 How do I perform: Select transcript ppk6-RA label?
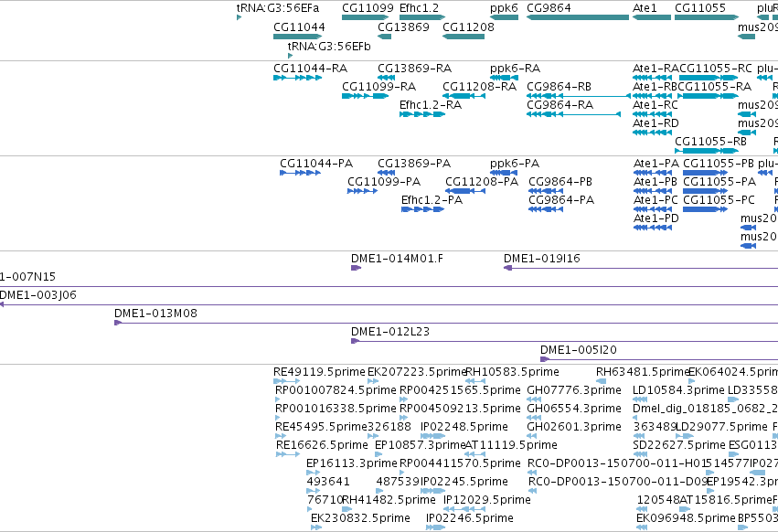click(515, 69)
